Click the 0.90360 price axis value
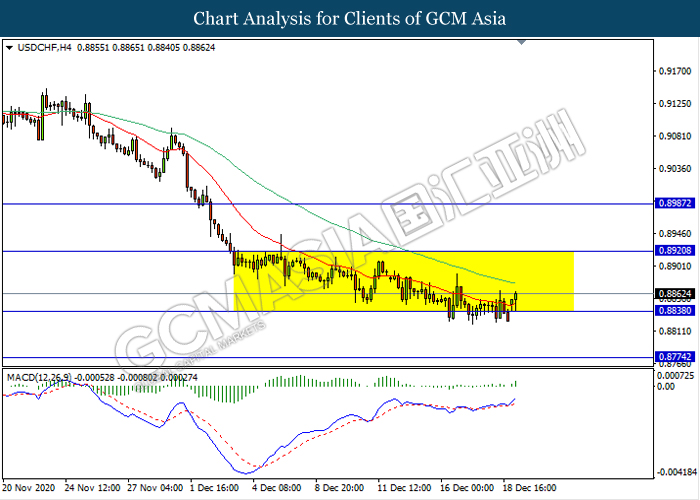This screenshot has height=500, width=700. click(675, 169)
